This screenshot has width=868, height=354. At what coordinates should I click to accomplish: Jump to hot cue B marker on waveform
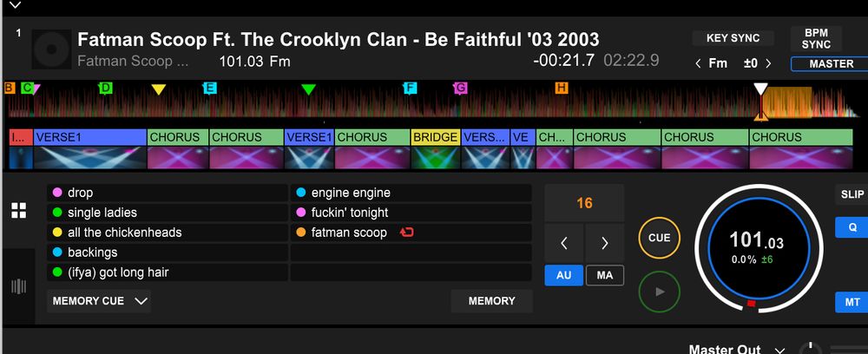pyautogui.click(x=10, y=88)
